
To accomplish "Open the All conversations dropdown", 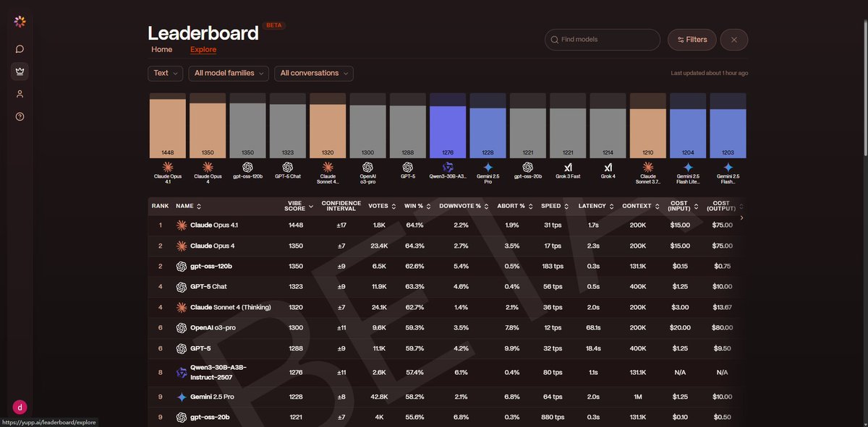I will [314, 73].
